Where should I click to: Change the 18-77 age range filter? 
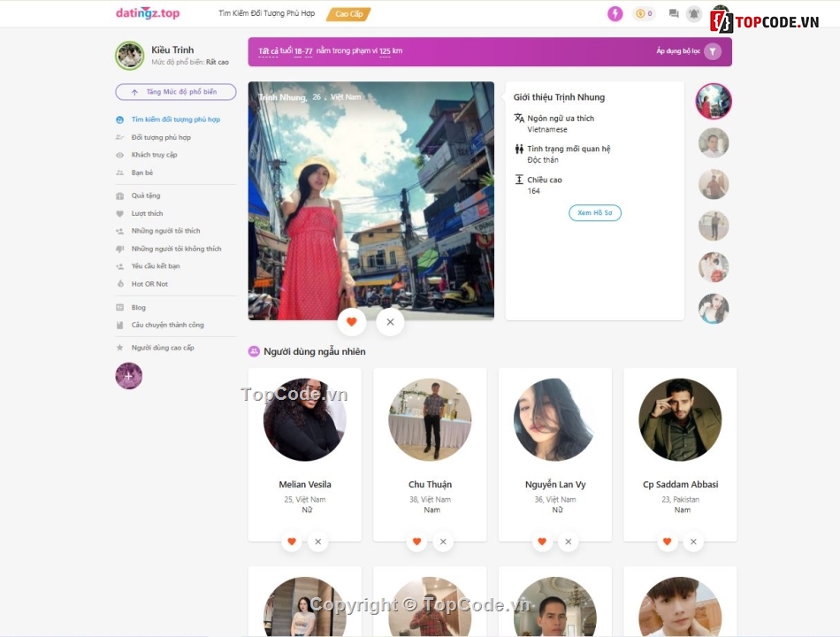point(303,51)
